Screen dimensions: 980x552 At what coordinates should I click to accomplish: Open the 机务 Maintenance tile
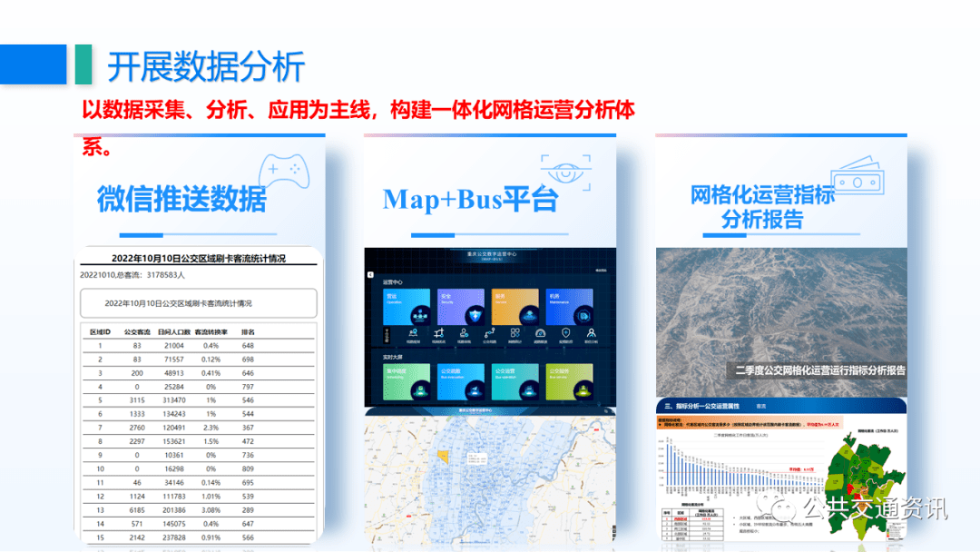coord(569,307)
